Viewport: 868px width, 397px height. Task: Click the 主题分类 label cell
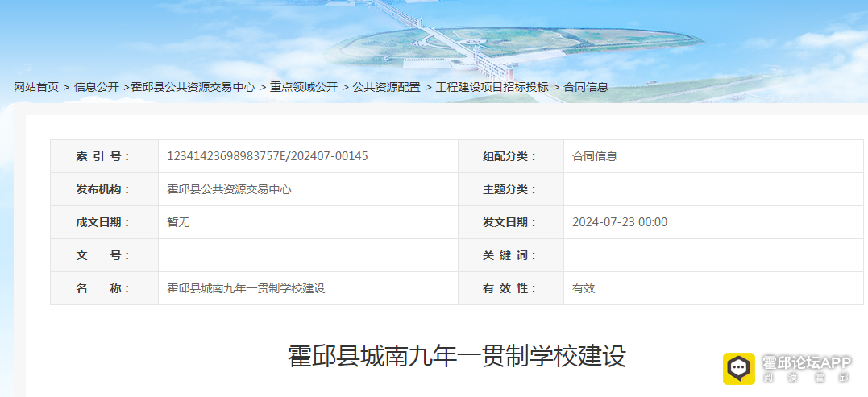coord(511,190)
